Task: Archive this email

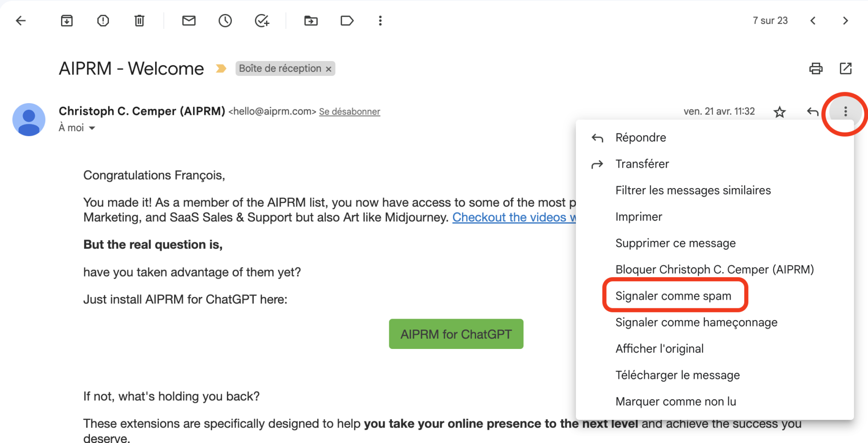Action: [x=66, y=21]
